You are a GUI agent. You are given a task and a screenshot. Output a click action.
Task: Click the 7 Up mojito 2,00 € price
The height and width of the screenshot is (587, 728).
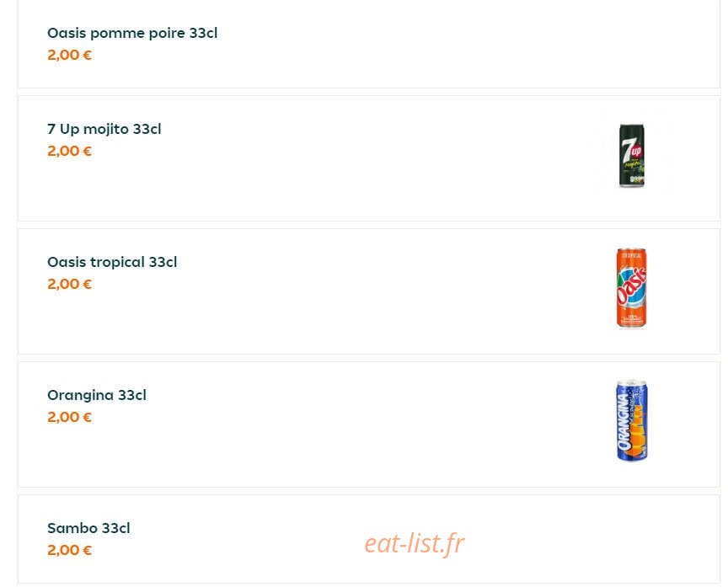(70, 151)
